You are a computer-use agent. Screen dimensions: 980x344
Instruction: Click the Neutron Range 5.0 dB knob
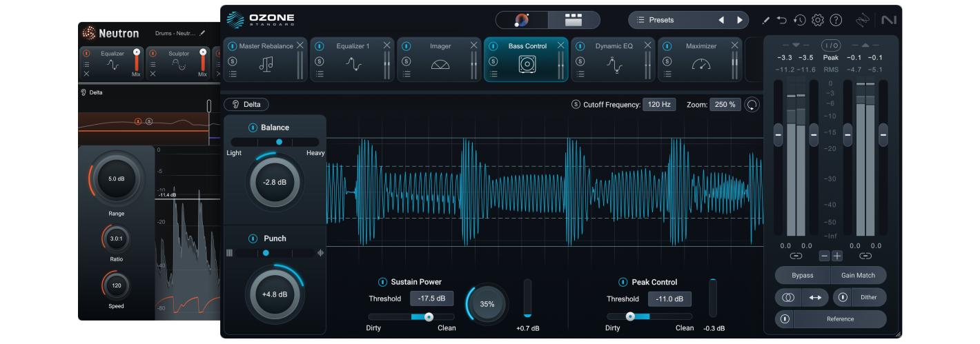tap(117, 179)
